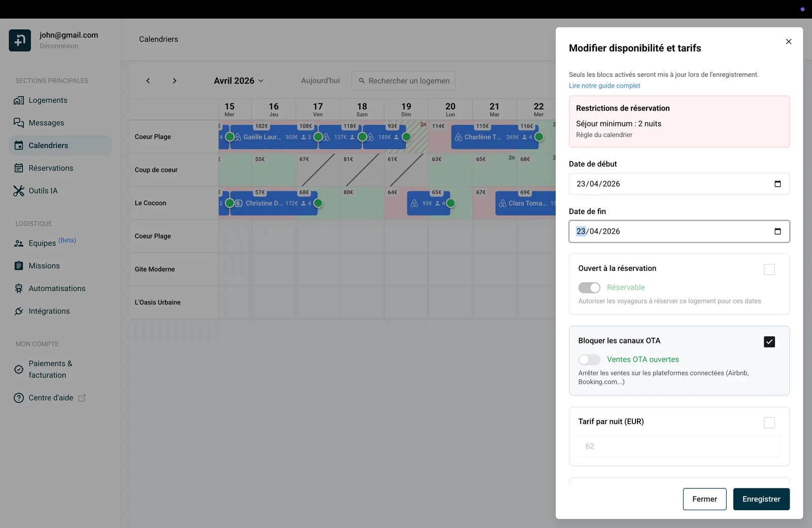Screen dimensions: 812x528
Task: Toggle the Réservable switch
Action: [x=589, y=288]
